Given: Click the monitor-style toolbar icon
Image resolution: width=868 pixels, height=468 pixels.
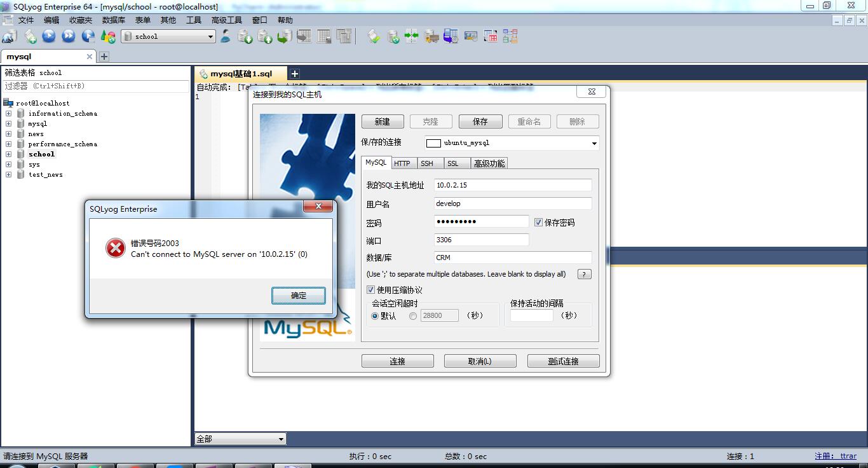Looking at the screenshot, I should coord(471,37).
